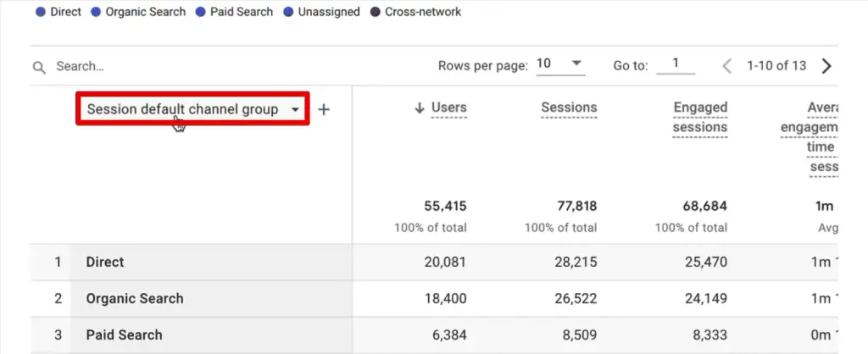
Task: Sort by Users column header
Action: 448,108
